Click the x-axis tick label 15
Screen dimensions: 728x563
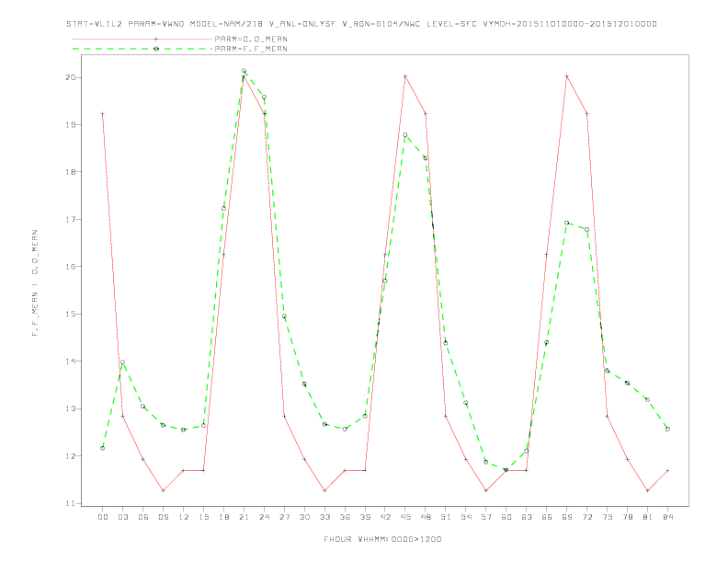pos(203,517)
